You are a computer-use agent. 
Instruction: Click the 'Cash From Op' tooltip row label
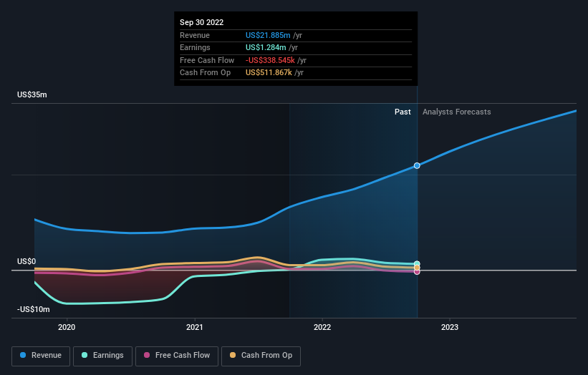205,73
